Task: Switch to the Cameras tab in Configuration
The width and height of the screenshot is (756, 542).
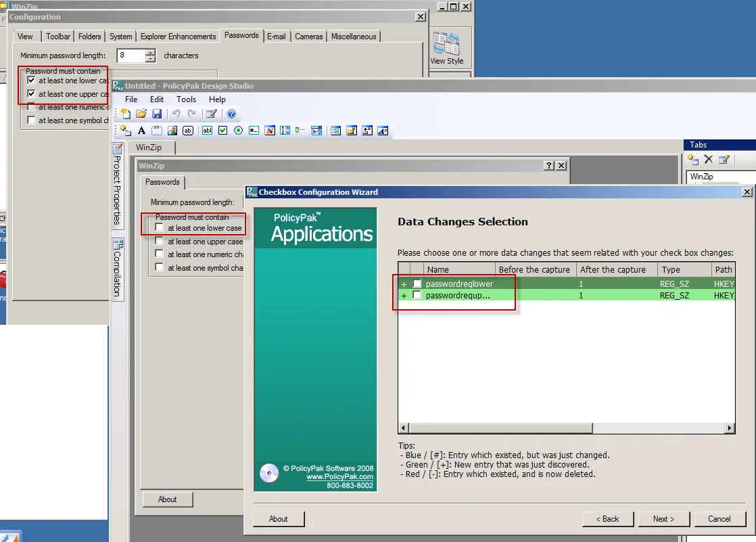Action: (308, 37)
